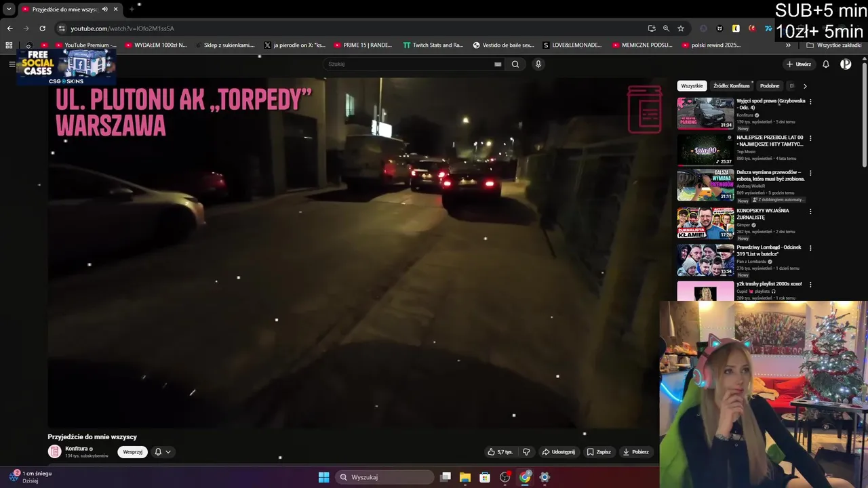Open options menu for KONOPSKYY WYJAŚNIA ŻURNALISTĘ

(x=810, y=211)
